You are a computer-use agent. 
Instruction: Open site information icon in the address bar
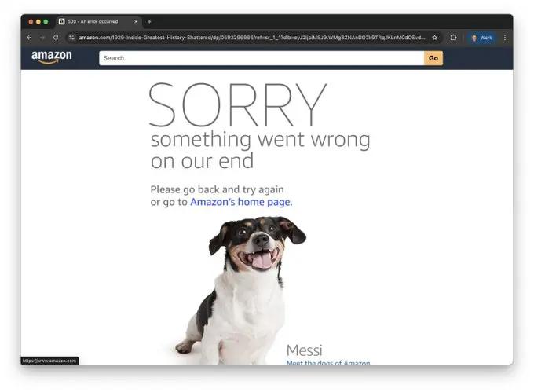pos(71,38)
